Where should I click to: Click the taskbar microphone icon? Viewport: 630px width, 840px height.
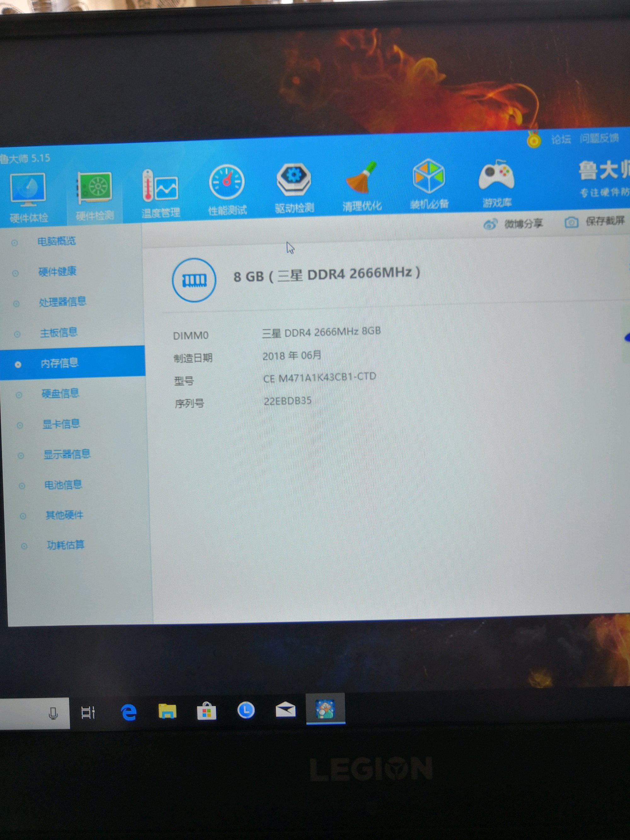tap(54, 714)
